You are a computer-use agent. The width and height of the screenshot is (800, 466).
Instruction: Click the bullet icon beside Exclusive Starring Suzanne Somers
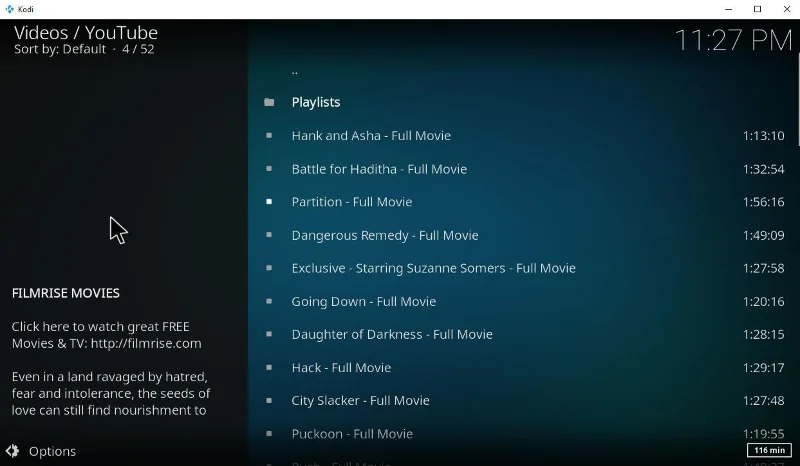pos(269,268)
